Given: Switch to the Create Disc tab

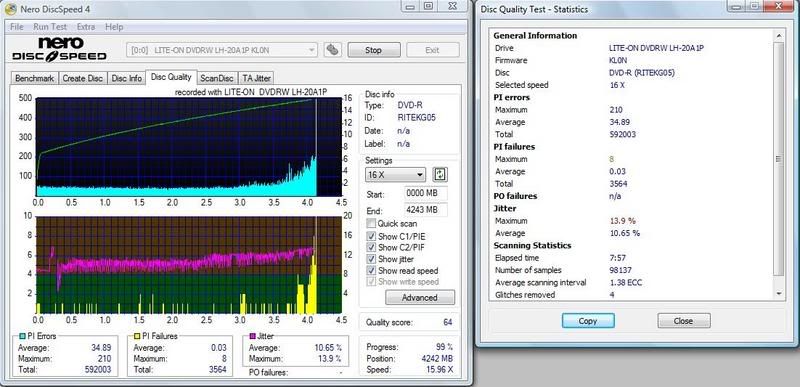Looking at the screenshot, I should point(83,78).
